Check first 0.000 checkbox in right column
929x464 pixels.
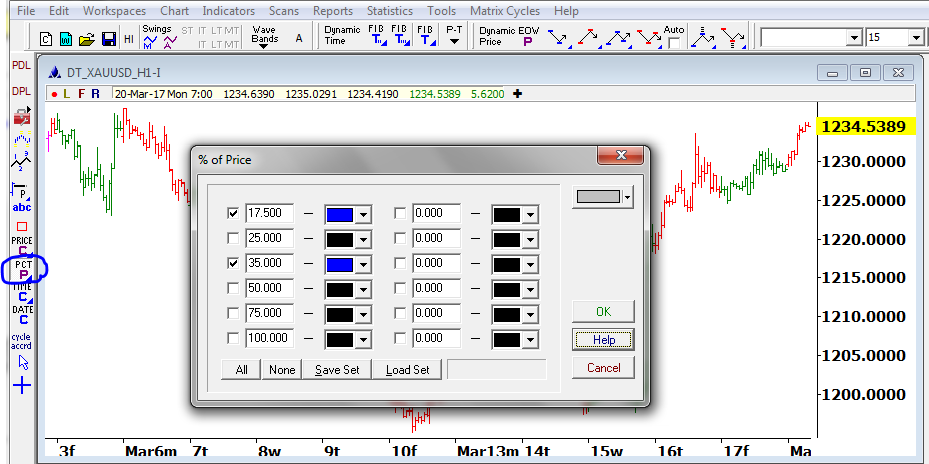(401, 213)
